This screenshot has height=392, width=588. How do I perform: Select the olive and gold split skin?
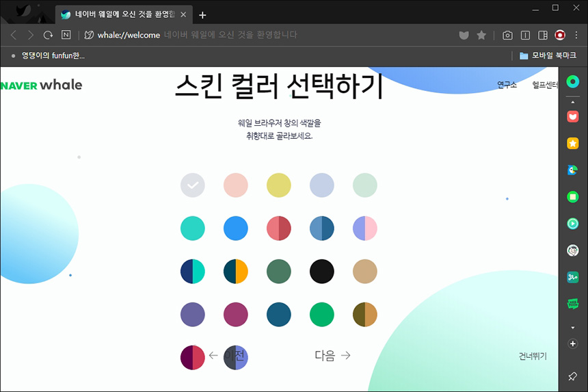365,315
